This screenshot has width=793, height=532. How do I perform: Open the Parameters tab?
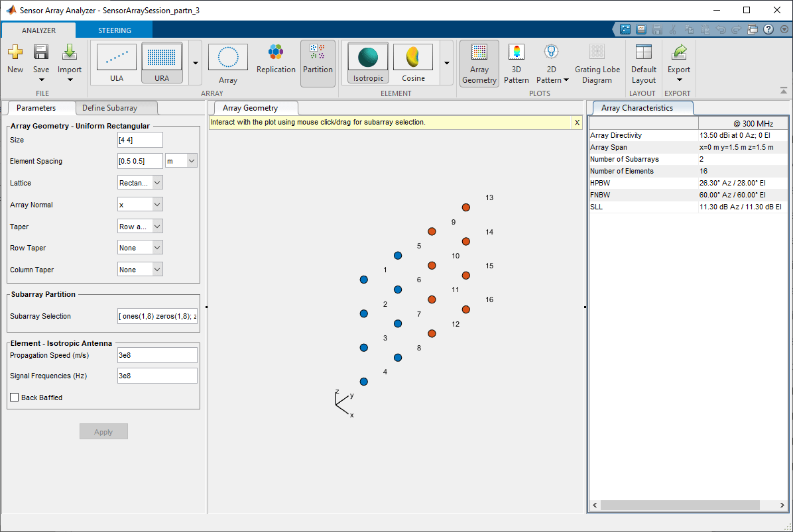click(36, 107)
